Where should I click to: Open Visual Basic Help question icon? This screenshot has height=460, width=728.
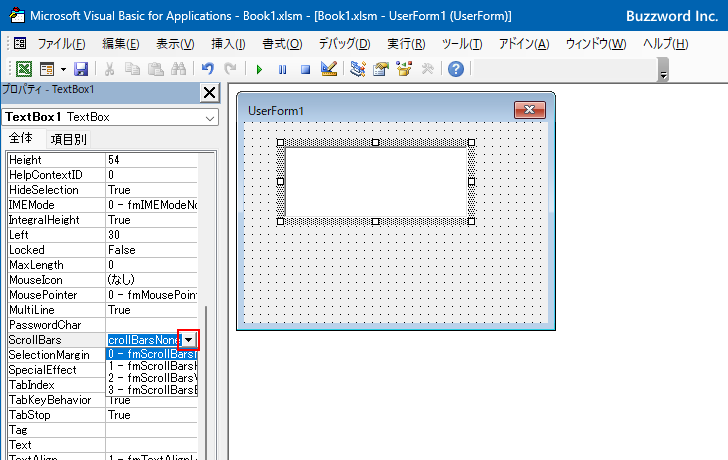456,69
